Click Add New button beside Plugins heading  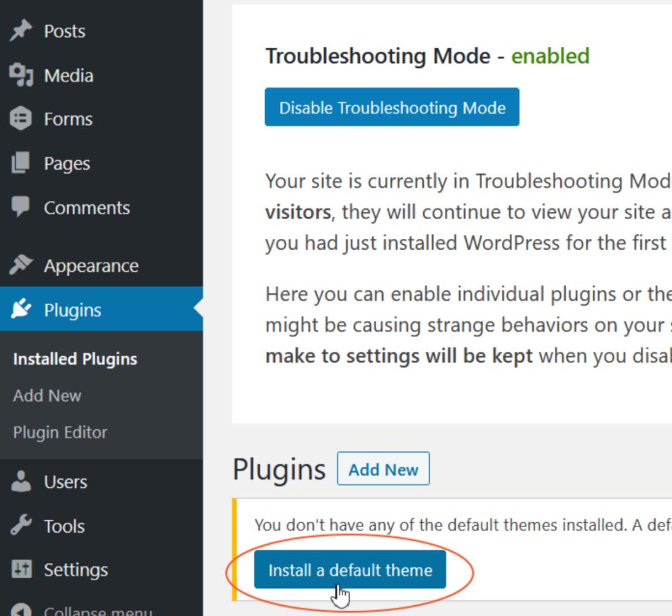tap(383, 469)
